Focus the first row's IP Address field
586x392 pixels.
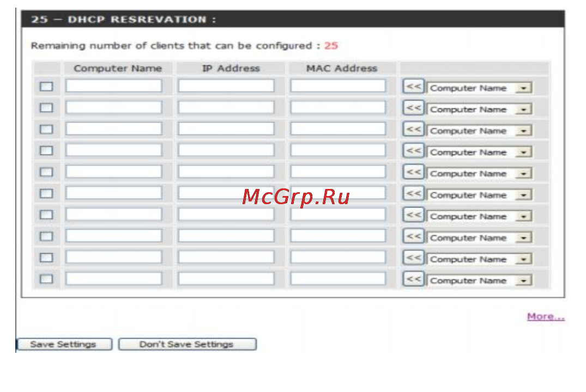coord(226,85)
